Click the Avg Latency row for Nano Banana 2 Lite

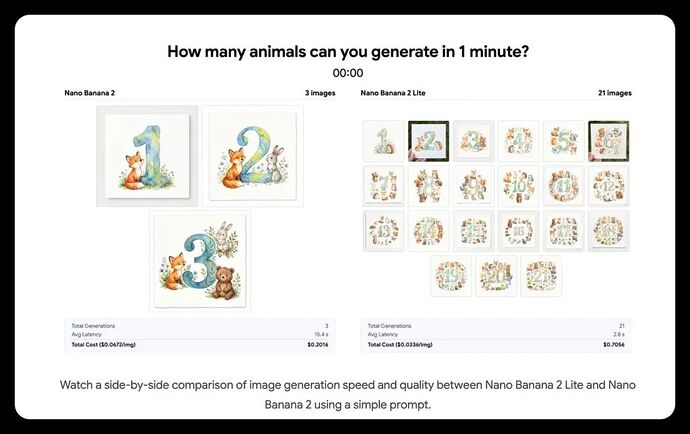(x=496, y=335)
